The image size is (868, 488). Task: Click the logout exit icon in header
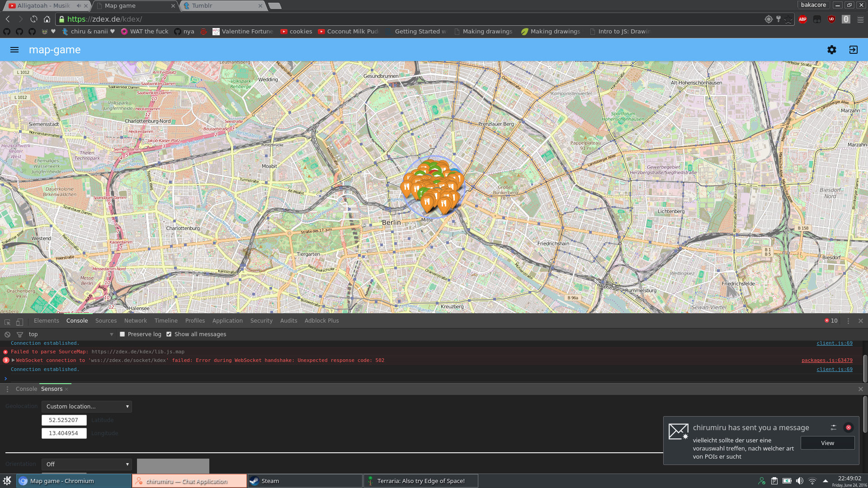pos(854,50)
